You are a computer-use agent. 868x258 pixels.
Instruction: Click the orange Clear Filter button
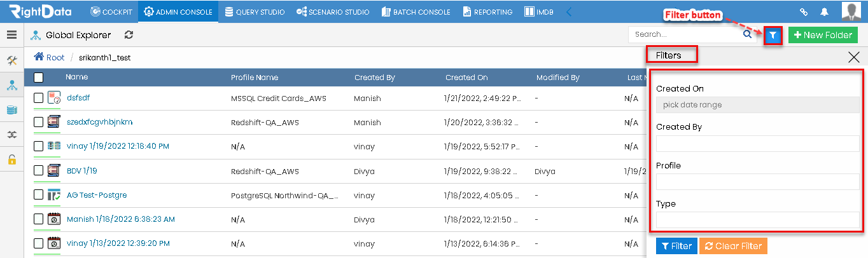(x=733, y=246)
